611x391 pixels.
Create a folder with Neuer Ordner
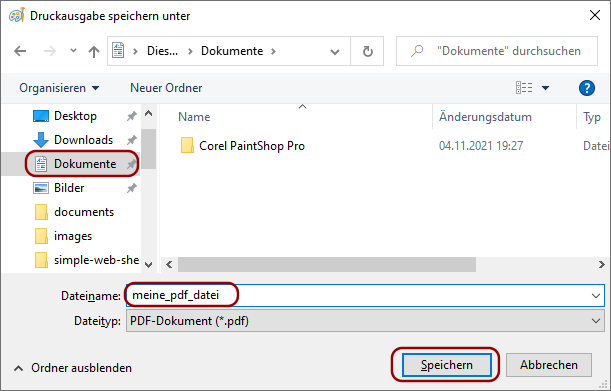pos(166,88)
